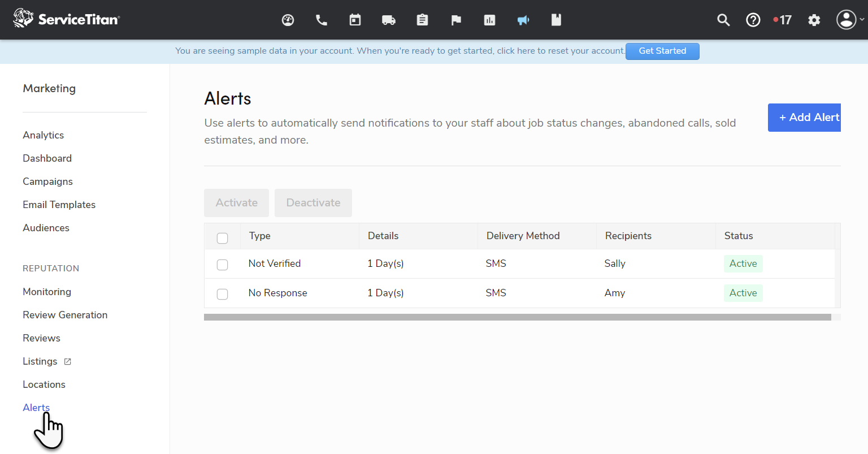The image size is (868, 454).
Task: Open the flag icon in top navigation
Action: (x=456, y=20)
